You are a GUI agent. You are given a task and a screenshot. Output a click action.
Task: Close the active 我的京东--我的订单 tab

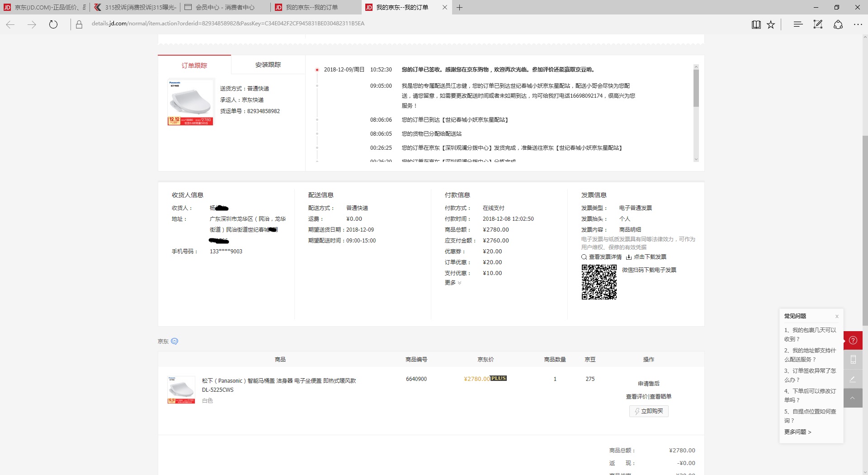coord(445,7)
